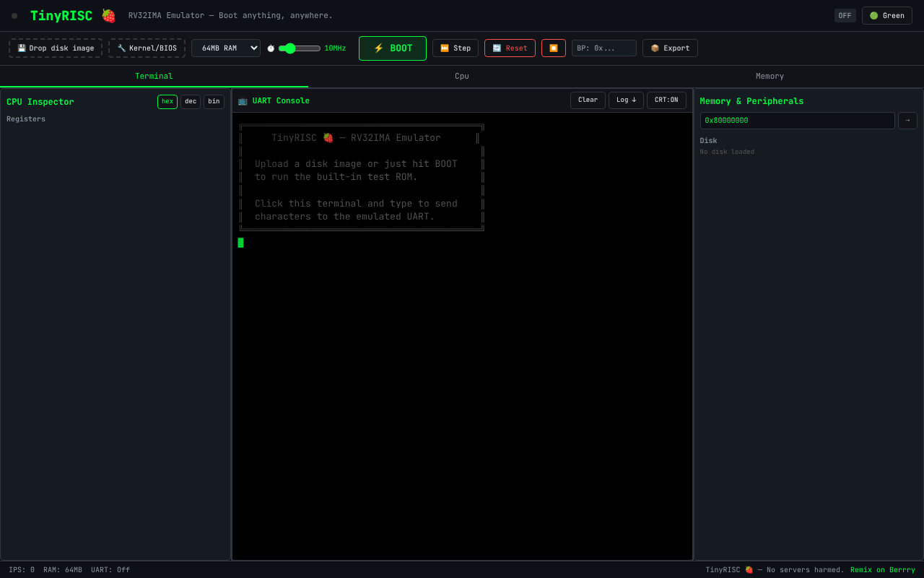Open the Remix on Berrry link
924x578 pixels.
[883, 570]
